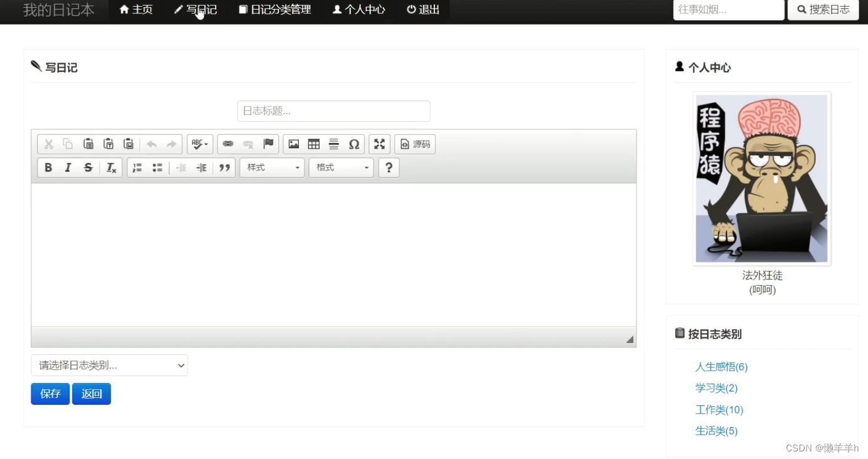Open the 请选择日志类别 category dropdown
This screenshot has height=459, width=868.
pos(109,366)
